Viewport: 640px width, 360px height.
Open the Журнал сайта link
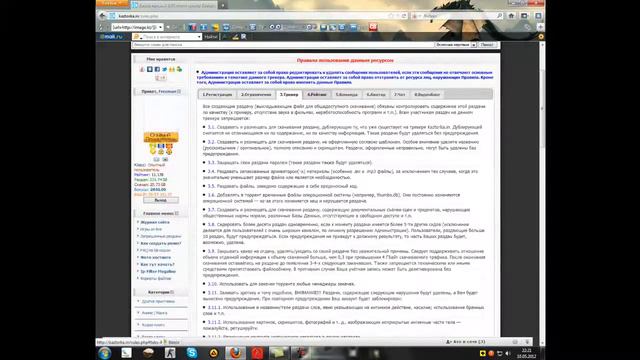[155, 222]
